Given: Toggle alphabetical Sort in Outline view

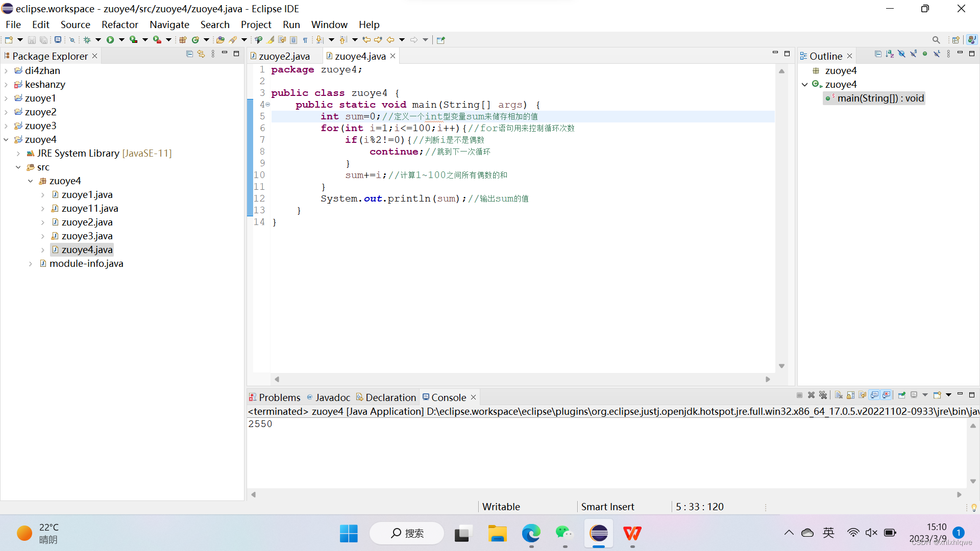Looking at the screenshot, I should (x=890, y=54).
